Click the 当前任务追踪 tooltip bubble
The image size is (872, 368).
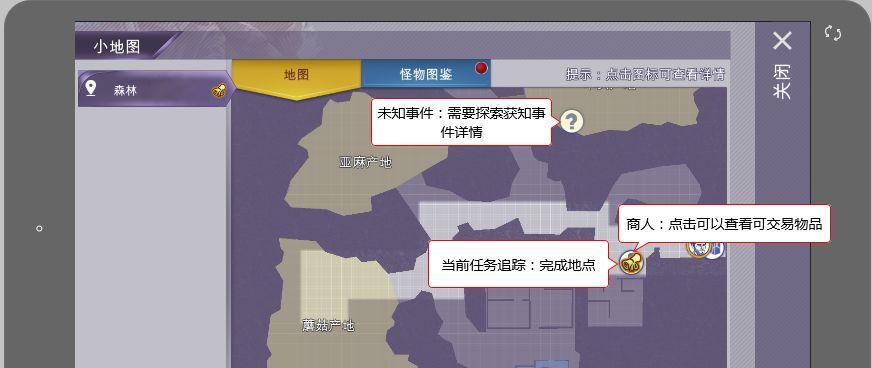pos(518,265)
